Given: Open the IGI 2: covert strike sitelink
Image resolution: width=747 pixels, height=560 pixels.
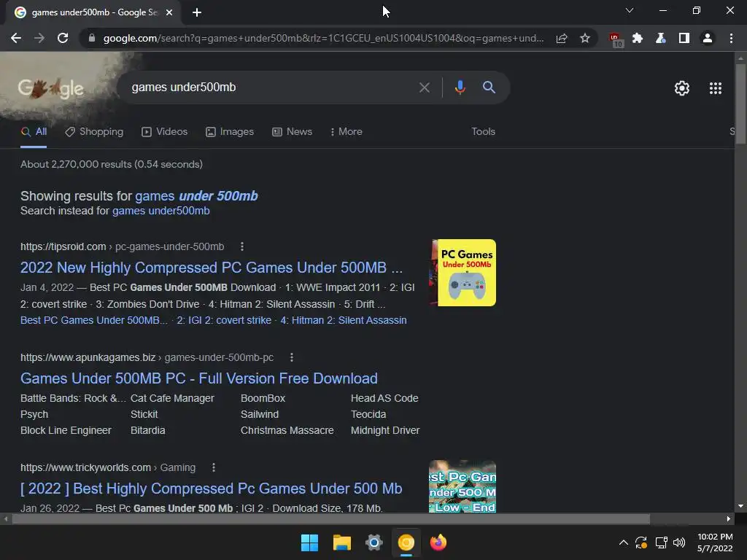Looking at the screenshot, I should point(224,321).
